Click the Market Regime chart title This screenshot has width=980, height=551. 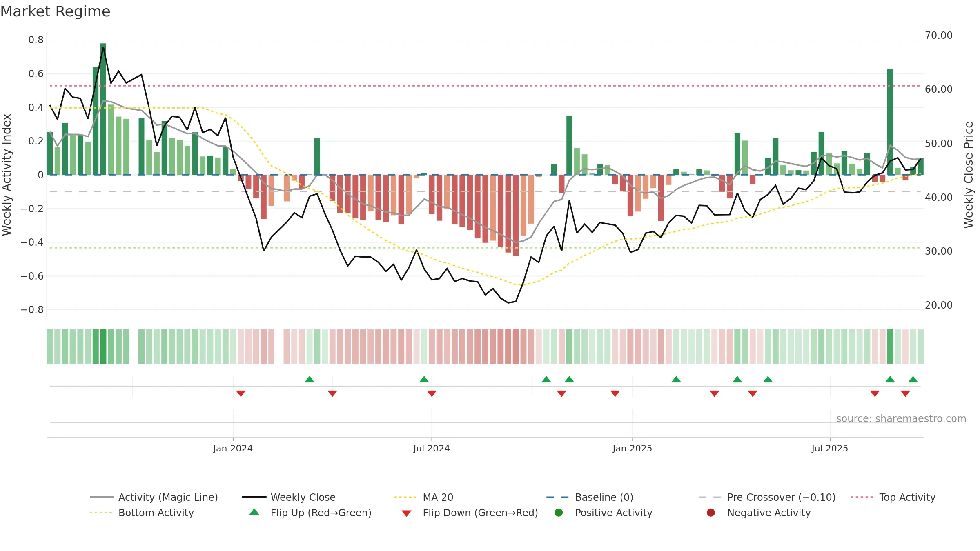tap(56, 11)
